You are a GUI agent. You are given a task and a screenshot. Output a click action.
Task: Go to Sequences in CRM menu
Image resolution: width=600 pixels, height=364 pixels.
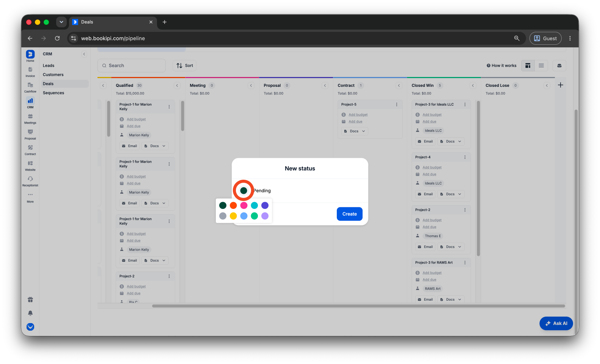click(x=53, y=93)
